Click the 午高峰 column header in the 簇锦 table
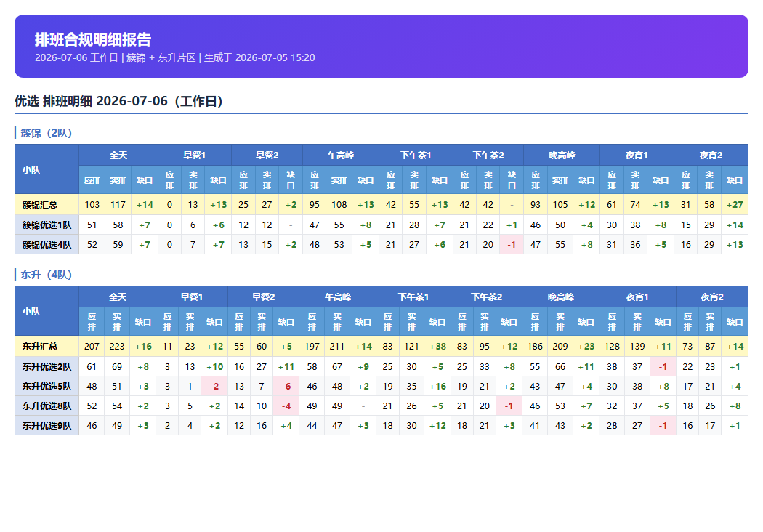 (x=341, y=156)
